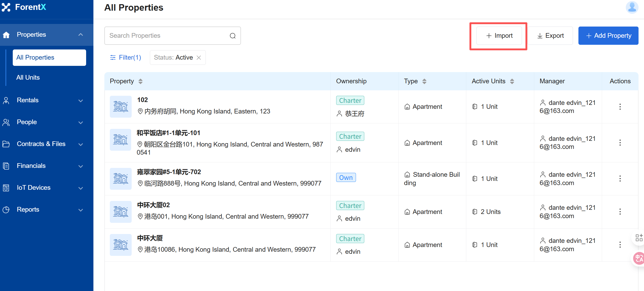Click thumbnail of 雍翠家园#5-1单元-702 property
The width and height of the screenshot is (644, 291).
[x=120, y=179]
